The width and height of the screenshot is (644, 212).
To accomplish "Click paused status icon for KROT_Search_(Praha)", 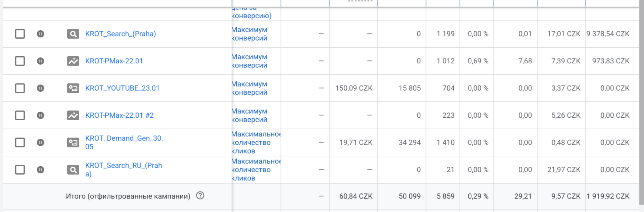I will coord(40,34).
